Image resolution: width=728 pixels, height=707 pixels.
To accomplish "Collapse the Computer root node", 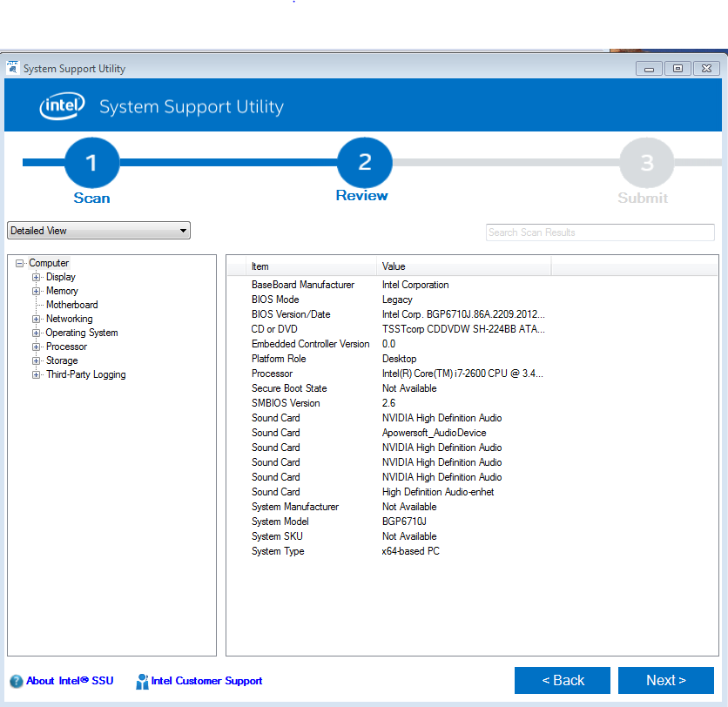I will 19,263.
